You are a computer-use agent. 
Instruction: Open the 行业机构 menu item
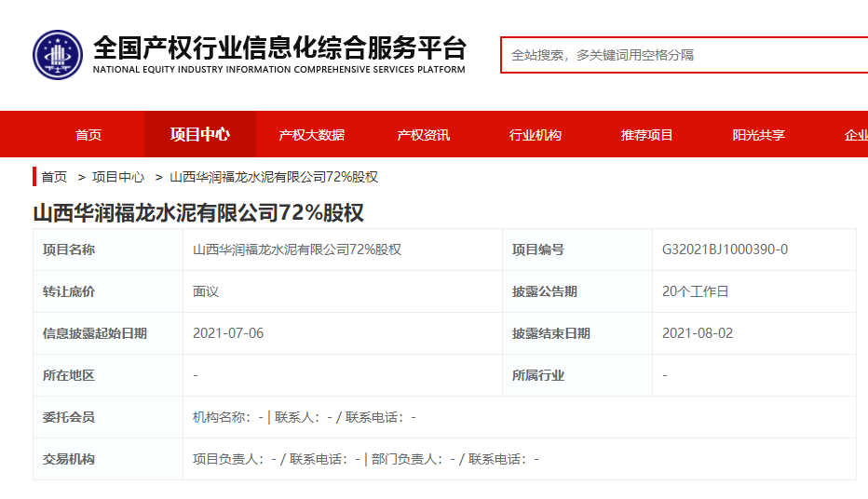(x=536, y=134)
